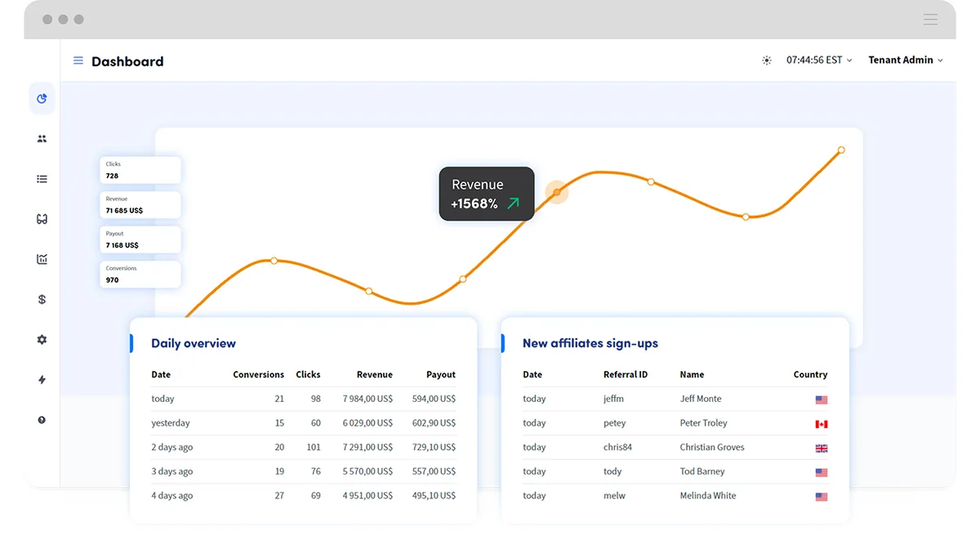This screenshot has width=980, height=536.
Task: Click the lightning bolt icon in sidebar
Action: pyautogui.click(x=42, y=380)
